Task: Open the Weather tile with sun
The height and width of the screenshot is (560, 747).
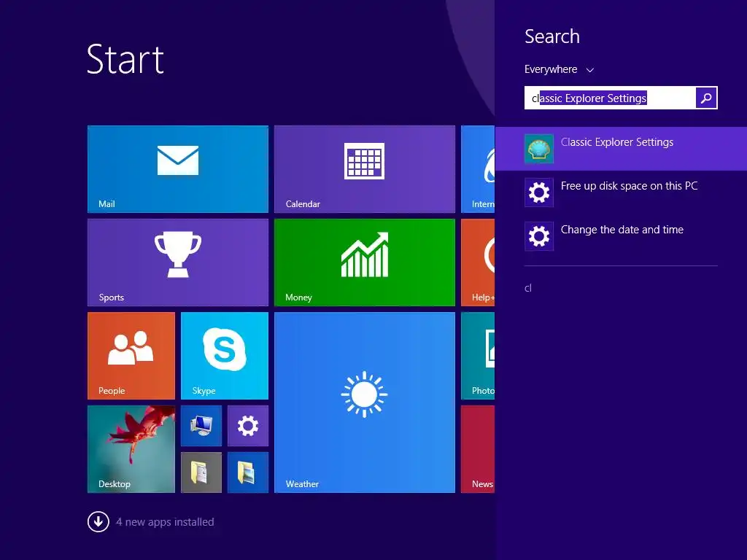Action: (x=365, y=402)
